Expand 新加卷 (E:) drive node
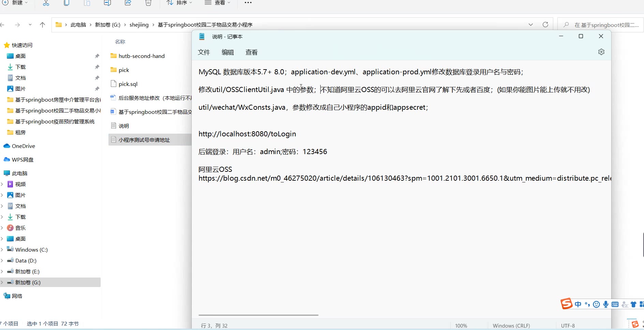 2,272
